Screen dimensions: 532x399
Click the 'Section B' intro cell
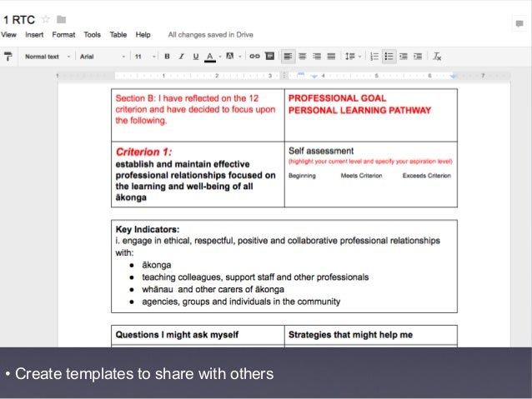pos(198,115)
